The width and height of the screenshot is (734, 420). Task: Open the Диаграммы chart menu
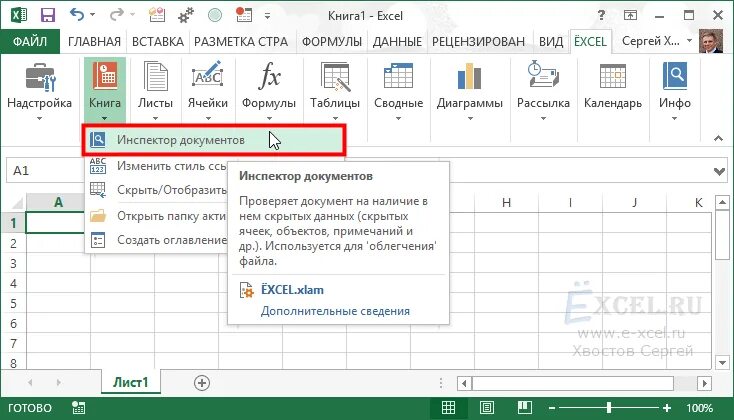tap(470, 91)
